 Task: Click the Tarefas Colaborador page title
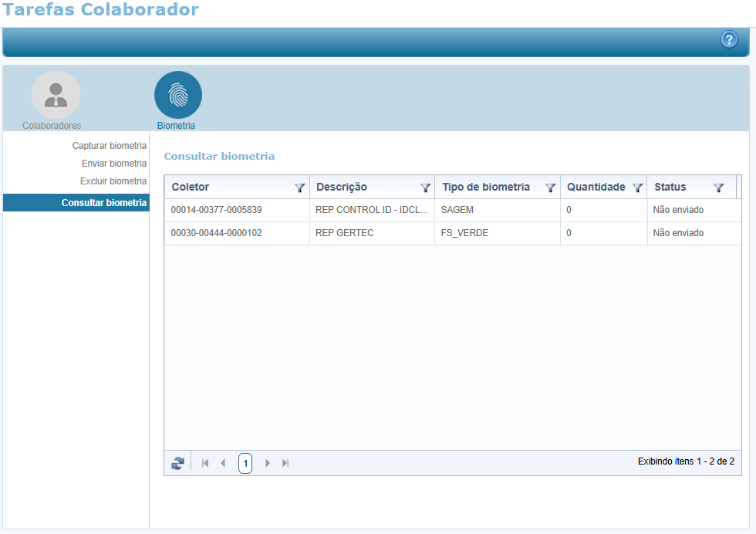point(100,9)
